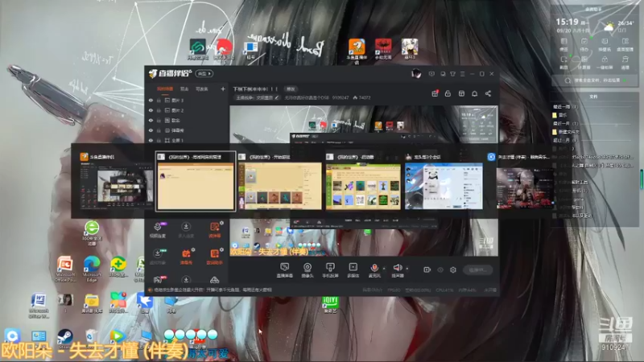Click the 修改 button beside stream title
The image size is (644, 362).
click(x=291, y=89)
